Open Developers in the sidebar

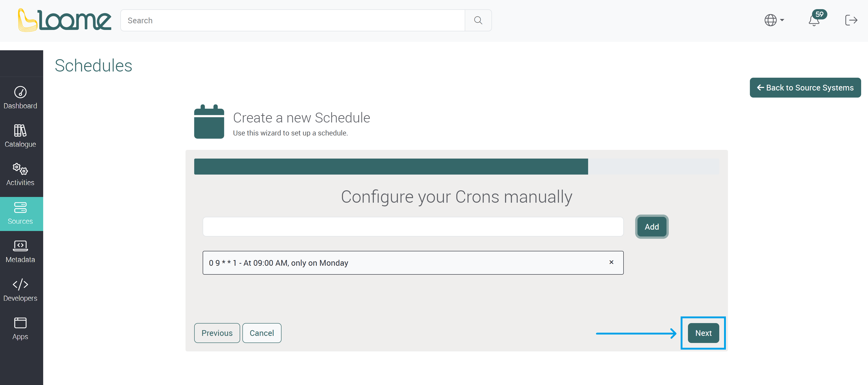21,290
